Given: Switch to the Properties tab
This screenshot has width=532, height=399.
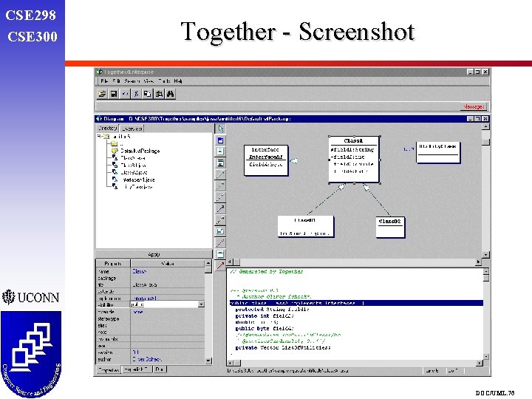Looking at the screenshot, I should coord(109,370).
